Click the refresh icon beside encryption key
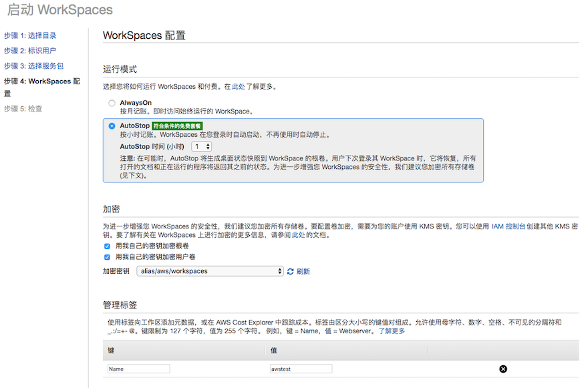588x388 pixels. tap(290, 271)
